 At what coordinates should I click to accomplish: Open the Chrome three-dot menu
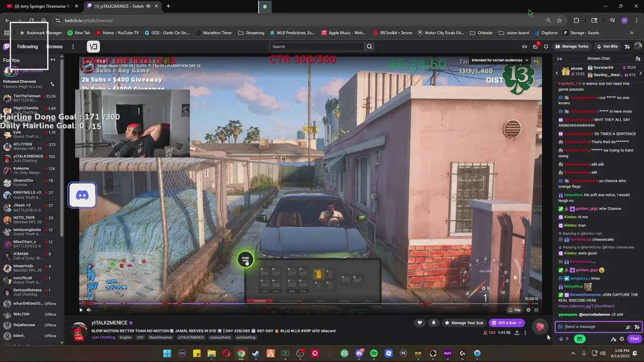coord(636,21)
